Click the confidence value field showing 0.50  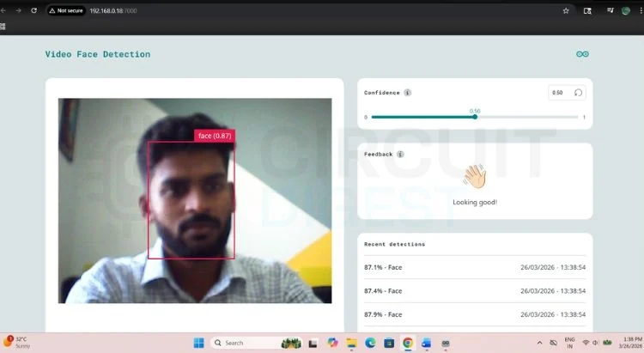click(x=558, y=93)
